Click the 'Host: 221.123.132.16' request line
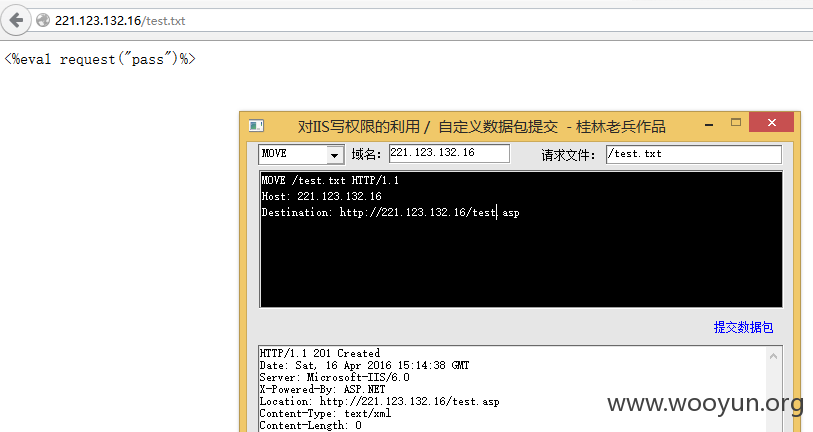This screenshot has height=432, width=813. (x=321, y=197)
